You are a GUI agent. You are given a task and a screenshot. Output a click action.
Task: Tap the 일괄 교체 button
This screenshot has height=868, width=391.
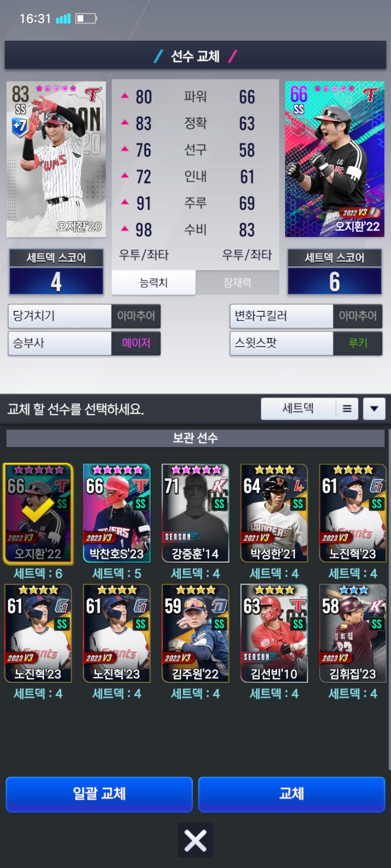(99, 794)
